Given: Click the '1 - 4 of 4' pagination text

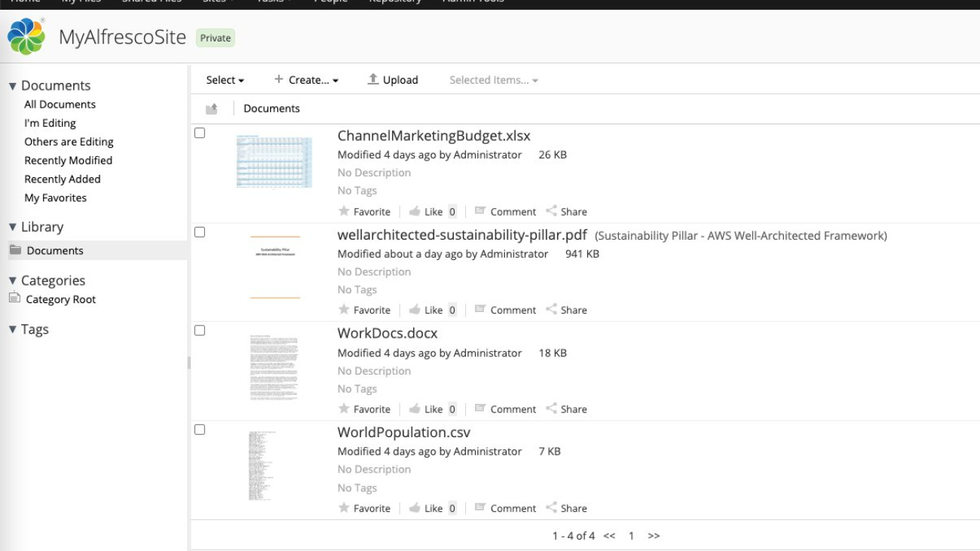Looking at the screenshot, I should pyautogui.click(x=573, y=536).
